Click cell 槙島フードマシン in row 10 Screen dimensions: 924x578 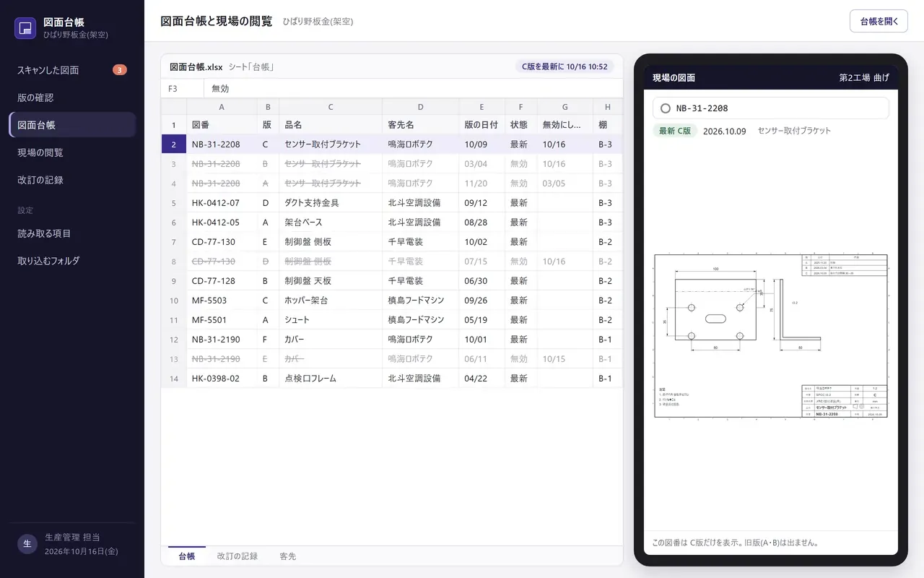[x=420, y=301]
